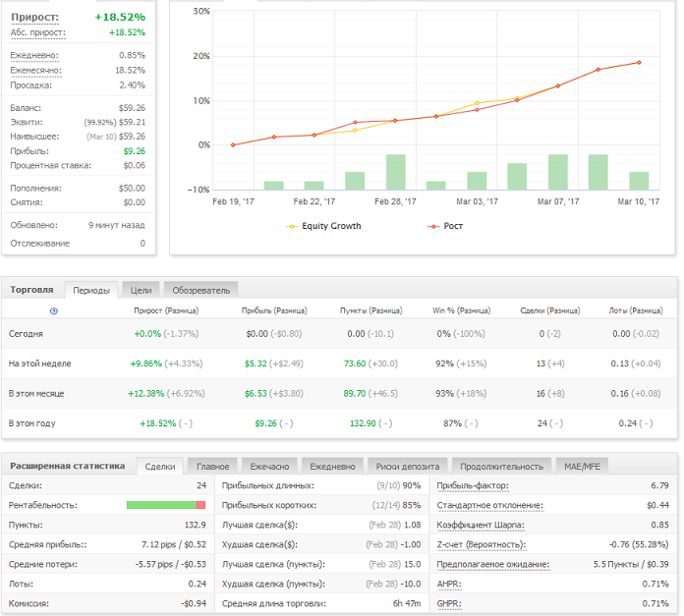Click the Пункты (Разница) column header

(x=371, y=310)
